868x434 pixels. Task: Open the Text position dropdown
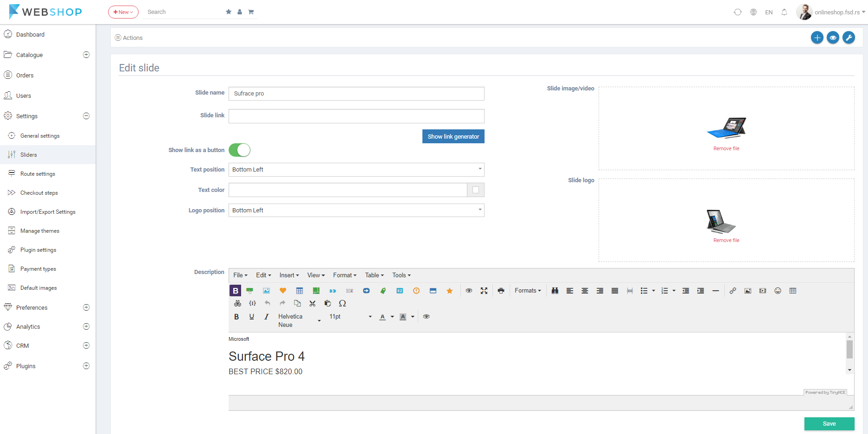pyautogui.click(x=356, y=170)
